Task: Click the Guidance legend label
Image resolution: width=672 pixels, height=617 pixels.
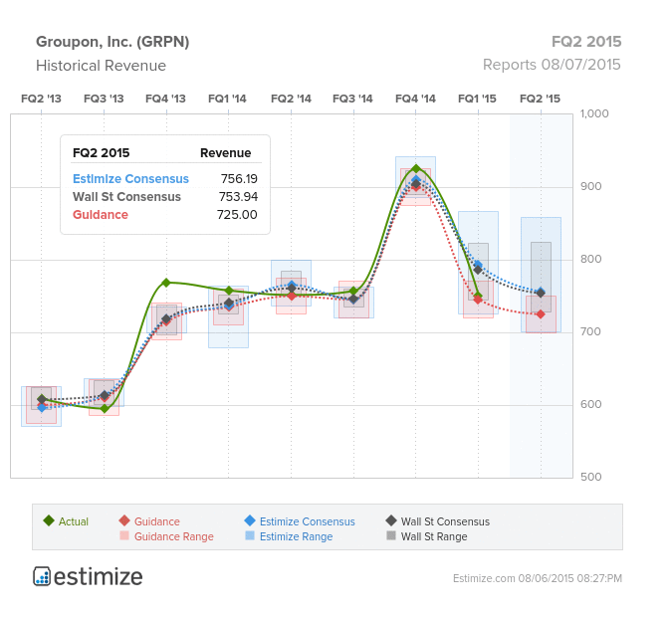Action: 157,521
